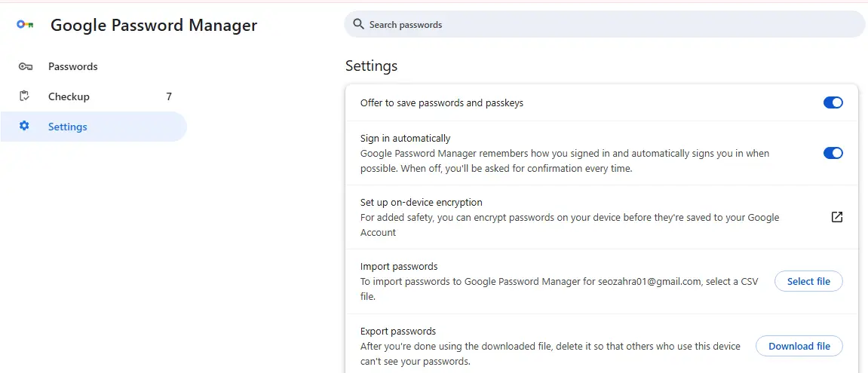The image size is (868, 373).
Task: Click the Google Password Manager title
Action: tap(154, 25)
